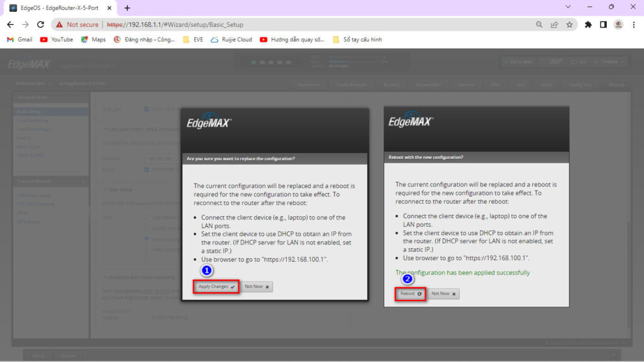Click the Apply Changes button

tap(216, 287)
